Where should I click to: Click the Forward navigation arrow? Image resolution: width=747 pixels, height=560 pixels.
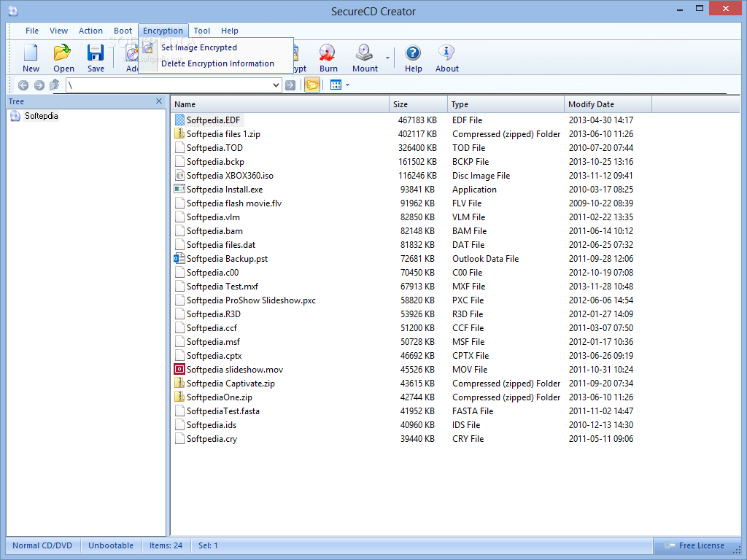pyautogui.click(x=39, y=85)
